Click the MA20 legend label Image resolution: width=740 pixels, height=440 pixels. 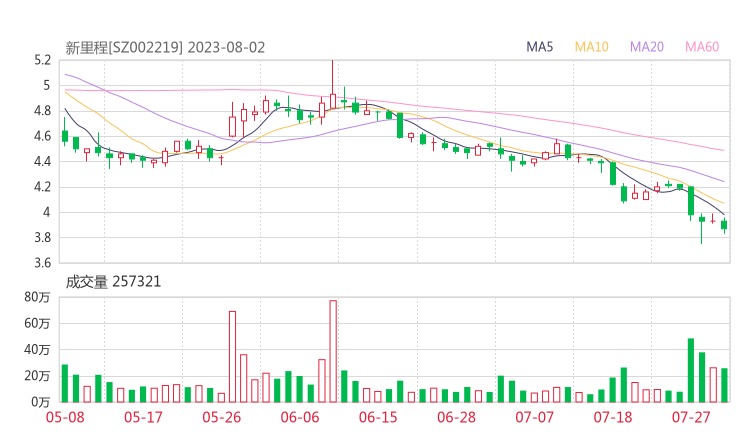pos(647,47)
